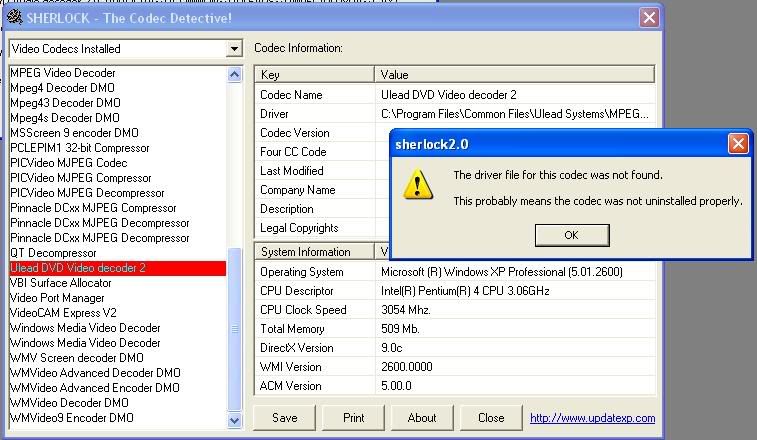Select Ulead DVD Video decoder 2
This screenshot has width=757, height=440.
pyautogui.click(x=78, y=268)
